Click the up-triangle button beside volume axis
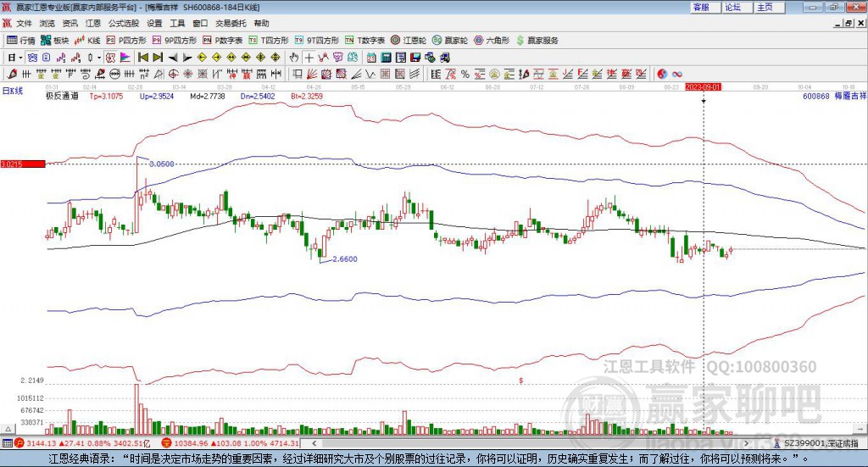This screenshot has height=467, width=868. click(x=8, y=429)
